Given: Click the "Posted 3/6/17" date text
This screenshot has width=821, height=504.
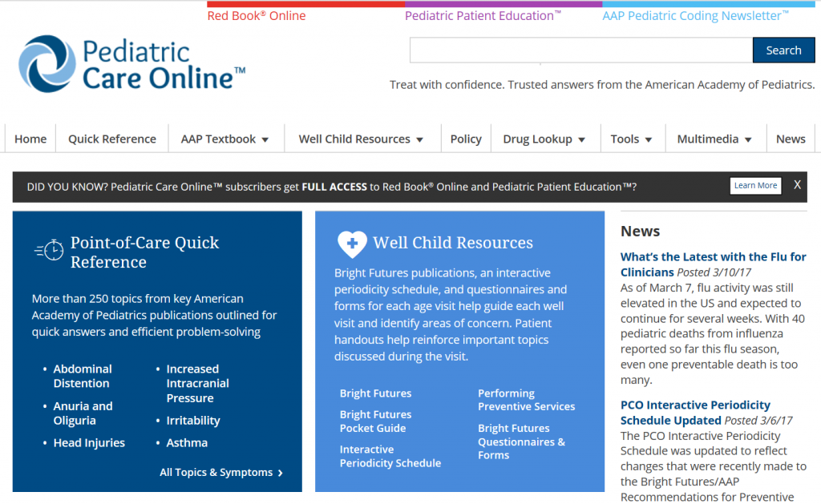Looking at the screenshot, I should tap(758, 420).
